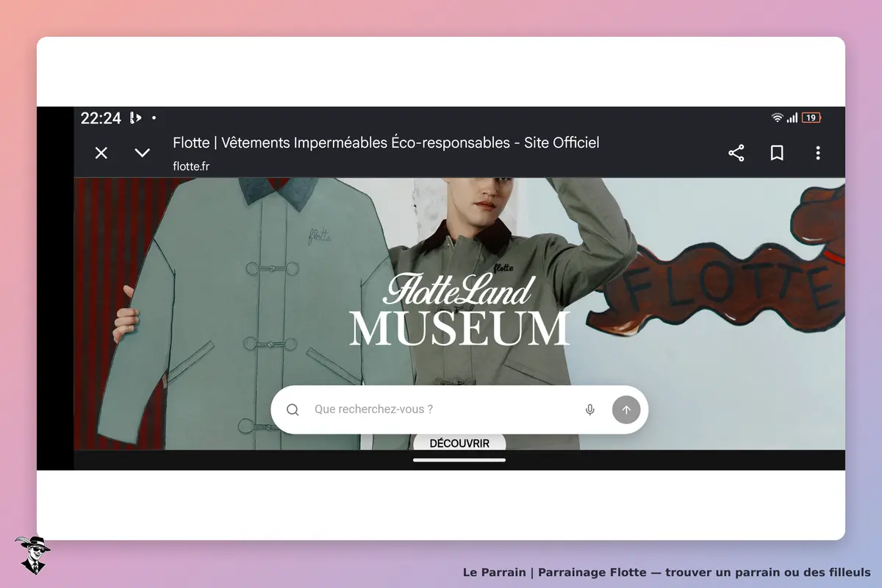Close the browser tab with X icon
This screenshot has height=588, width=882.
[101, 153]
